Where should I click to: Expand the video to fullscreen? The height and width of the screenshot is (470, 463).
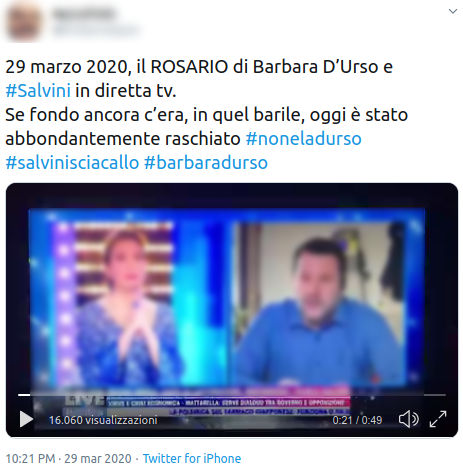click(x=438, y=419)
